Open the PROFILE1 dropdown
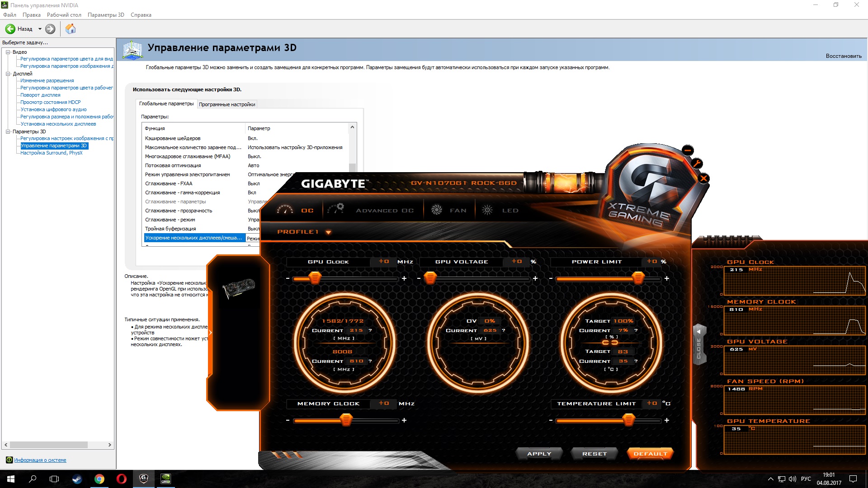Screen dimensions: 868x488 point(328,232)
